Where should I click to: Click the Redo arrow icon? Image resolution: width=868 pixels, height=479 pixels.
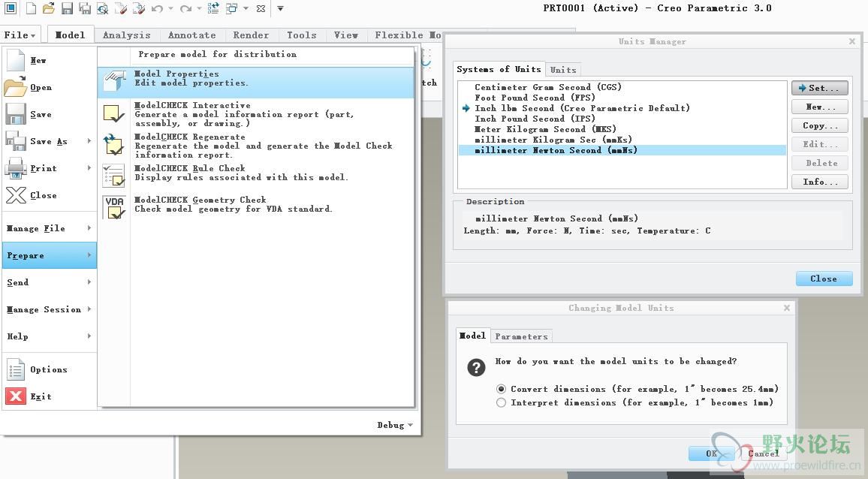(185, 8)
